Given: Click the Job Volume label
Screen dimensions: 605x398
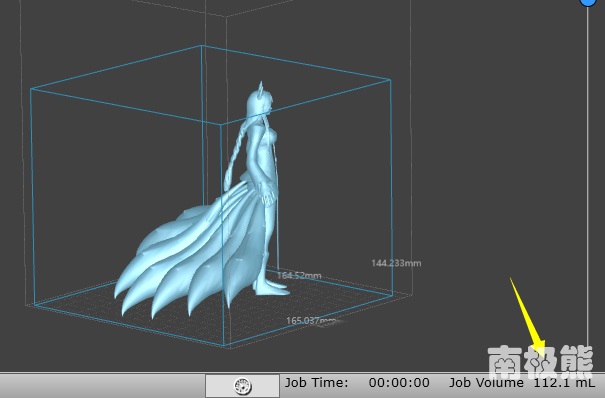Looking at the screenshot, I should 486,383.
